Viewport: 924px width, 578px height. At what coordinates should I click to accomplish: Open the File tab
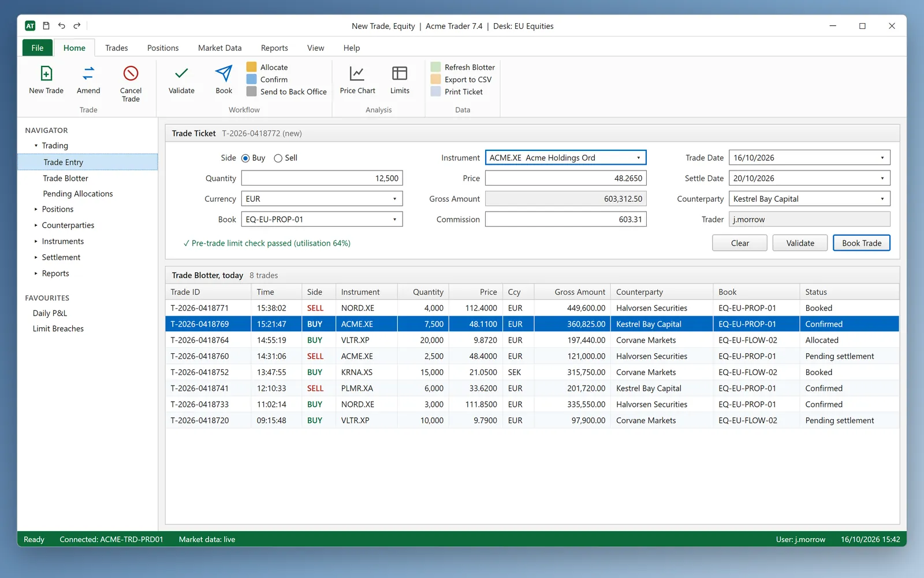(x=38, y=48)
